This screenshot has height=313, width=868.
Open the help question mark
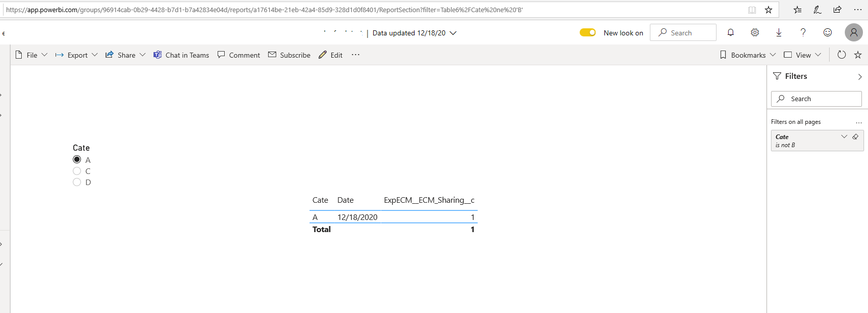(803, 32)
